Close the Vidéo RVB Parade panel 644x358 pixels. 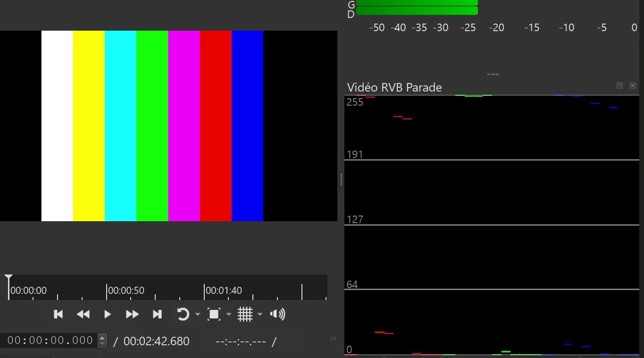point(633,86)
